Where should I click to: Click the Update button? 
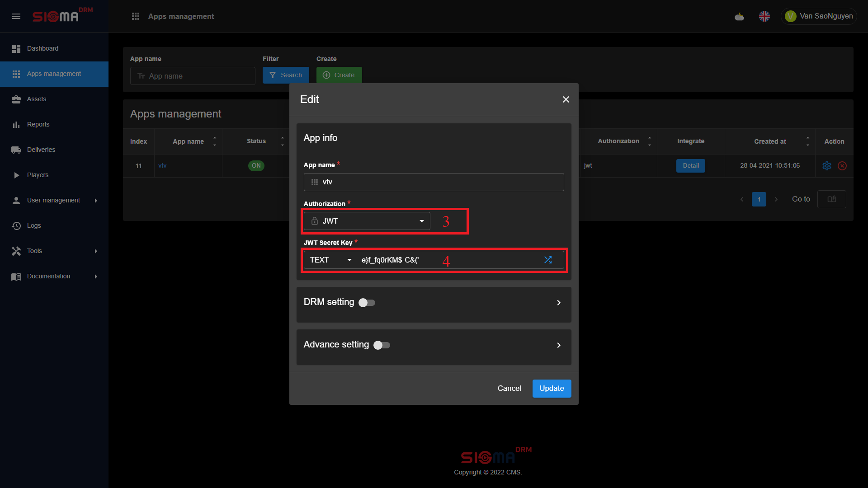551,388
